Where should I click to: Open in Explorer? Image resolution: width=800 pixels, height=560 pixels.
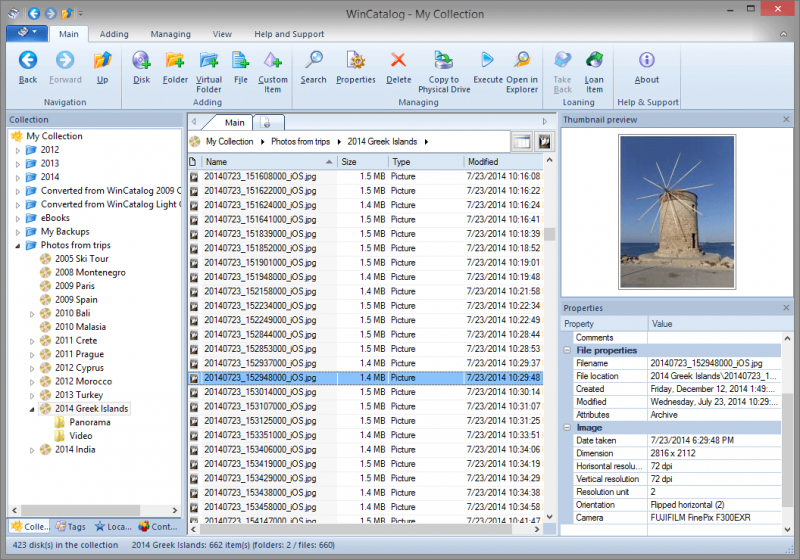point(521,71)
